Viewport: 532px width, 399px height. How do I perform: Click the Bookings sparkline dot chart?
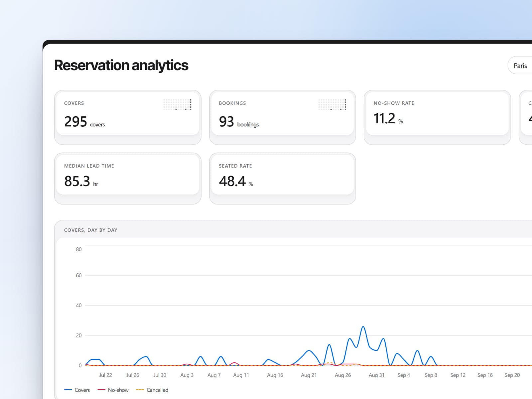[x=332, y=104]
